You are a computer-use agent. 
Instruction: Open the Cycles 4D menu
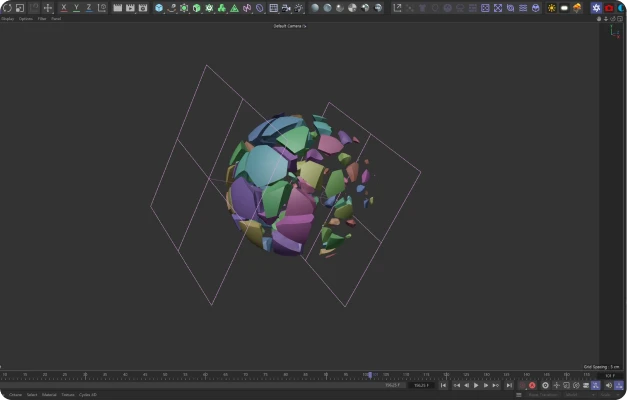click(x=88, y=395)
